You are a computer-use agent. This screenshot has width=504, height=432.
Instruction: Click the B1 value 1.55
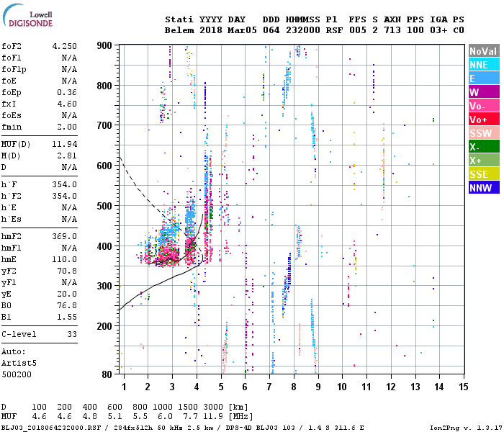[67, 318]
